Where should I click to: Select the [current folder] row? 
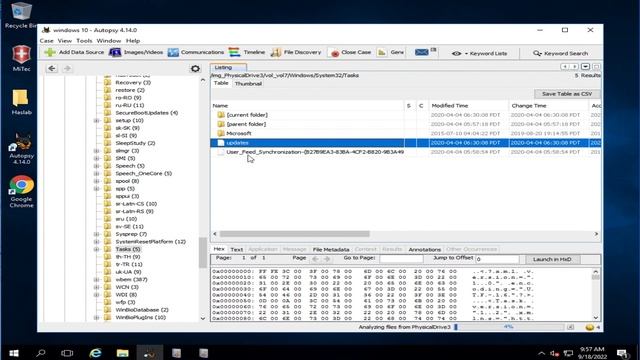click(x=405, y=115)
